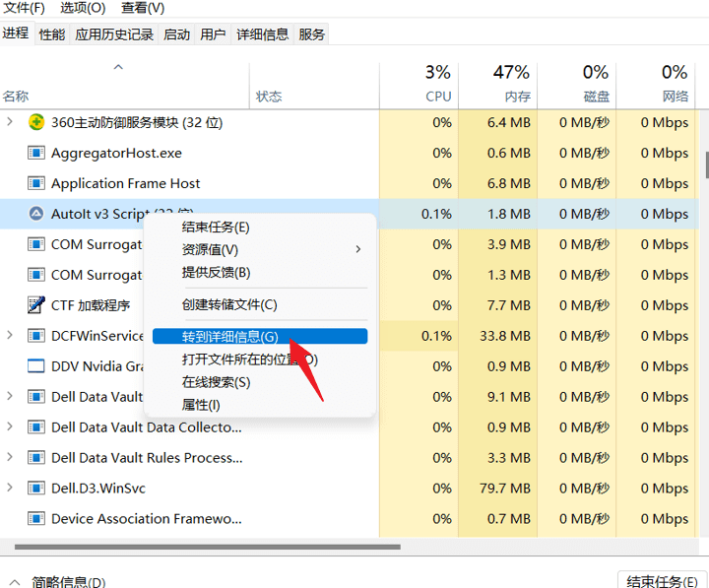Sort by the CPU column header
709x588 pixels.
419,86
